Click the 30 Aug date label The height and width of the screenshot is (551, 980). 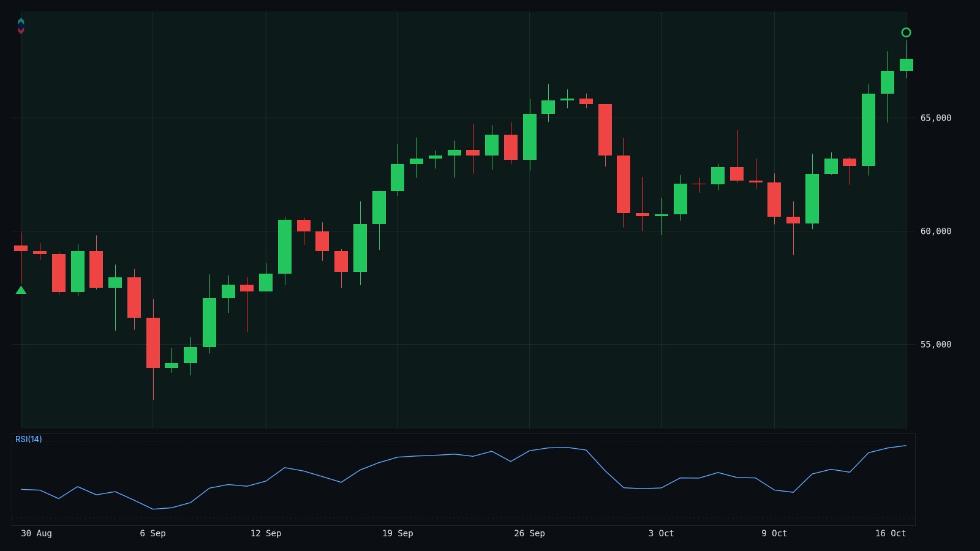point(36,533)
